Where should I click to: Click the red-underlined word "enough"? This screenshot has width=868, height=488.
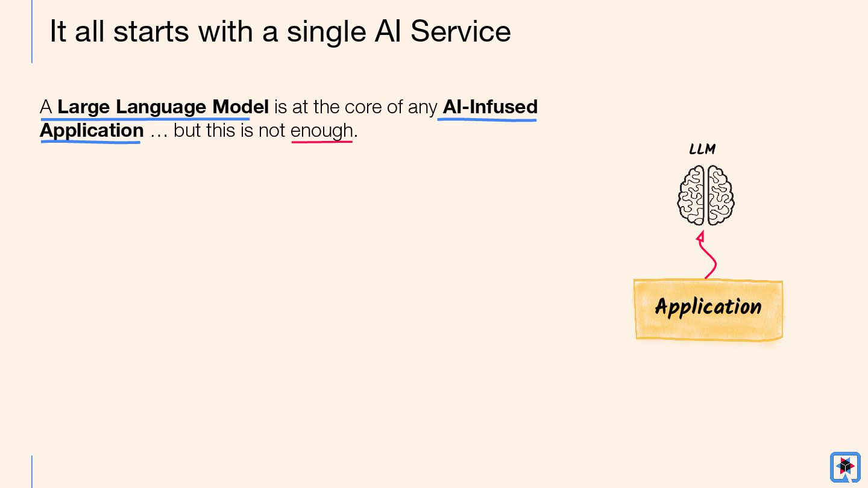pyautogui.click(x=321, y=131)
